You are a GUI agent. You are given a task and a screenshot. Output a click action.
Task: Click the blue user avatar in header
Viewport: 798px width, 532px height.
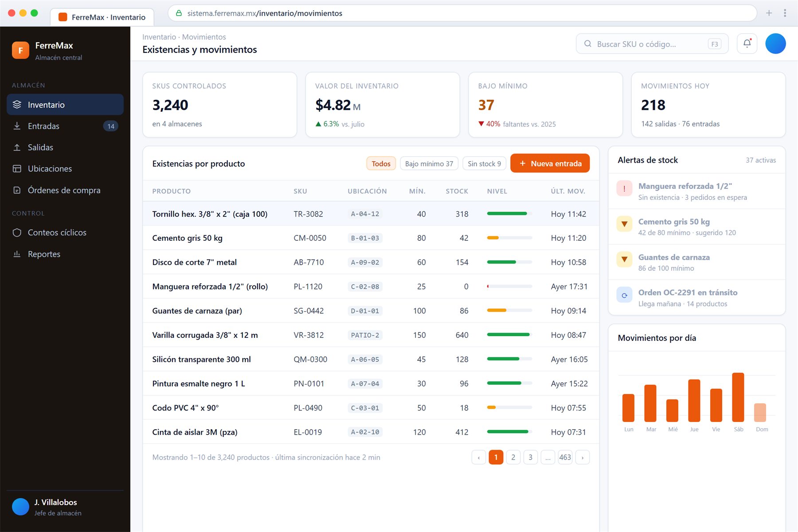[x=775, y=43]
